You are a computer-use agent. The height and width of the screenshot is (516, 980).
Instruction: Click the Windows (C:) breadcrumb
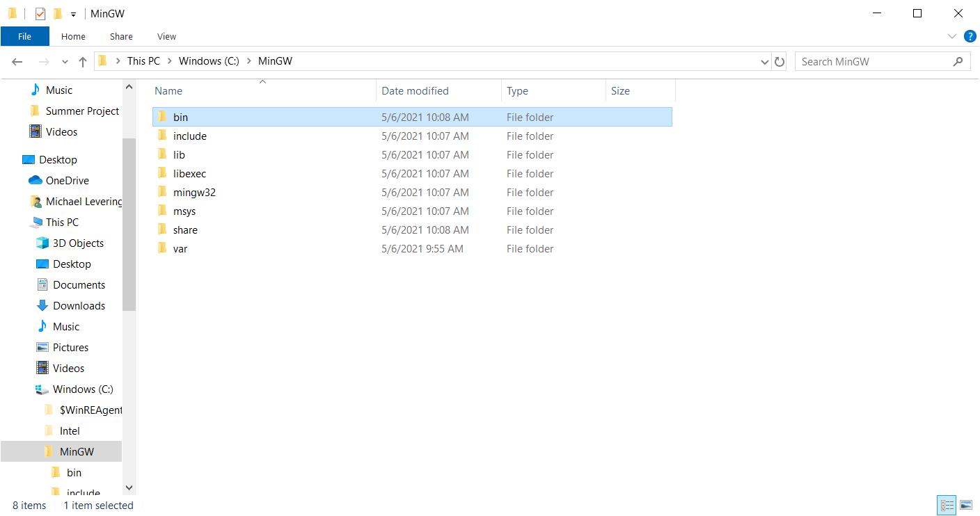tap(209, 61)
